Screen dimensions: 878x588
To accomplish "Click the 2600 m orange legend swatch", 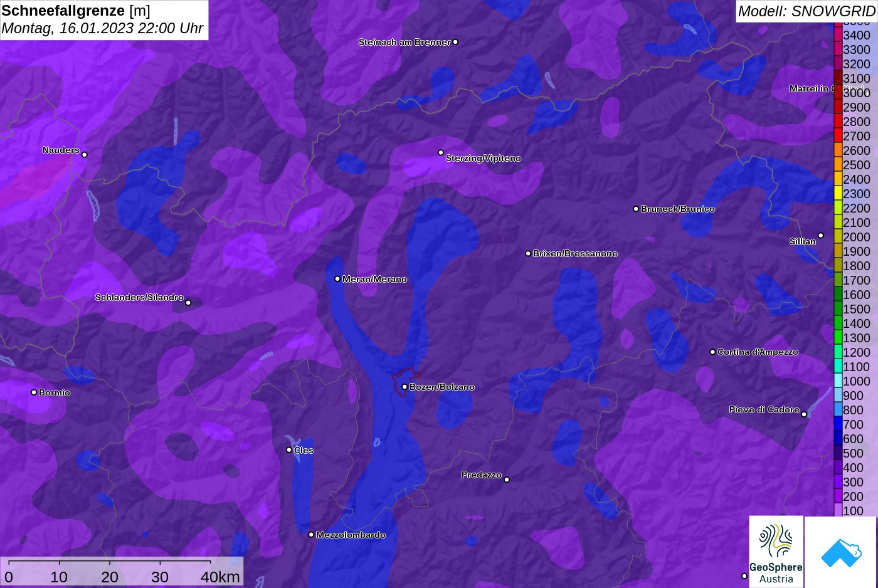I will (838, 150).
